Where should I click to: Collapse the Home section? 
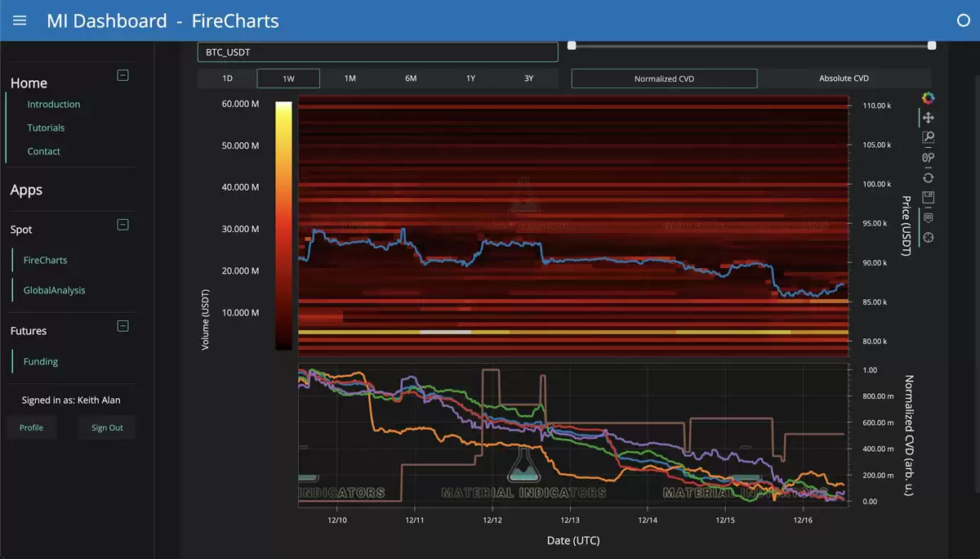(122, 75)
